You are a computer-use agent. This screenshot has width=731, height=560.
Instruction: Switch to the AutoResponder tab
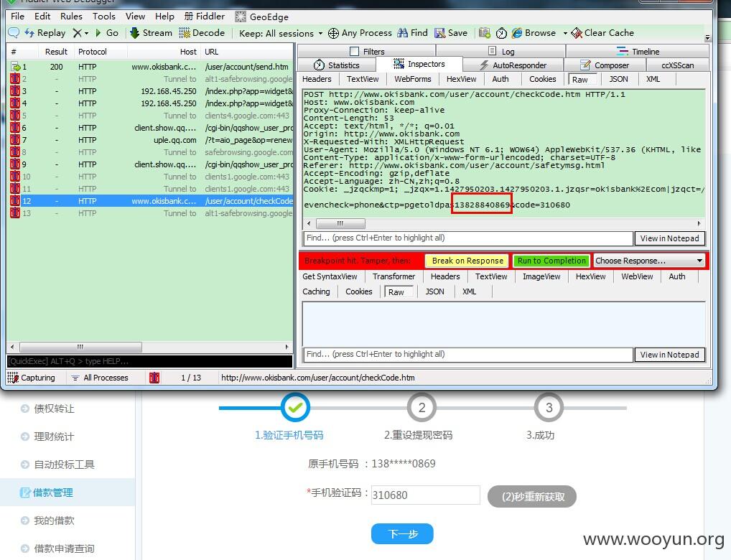tap(513, 65)
